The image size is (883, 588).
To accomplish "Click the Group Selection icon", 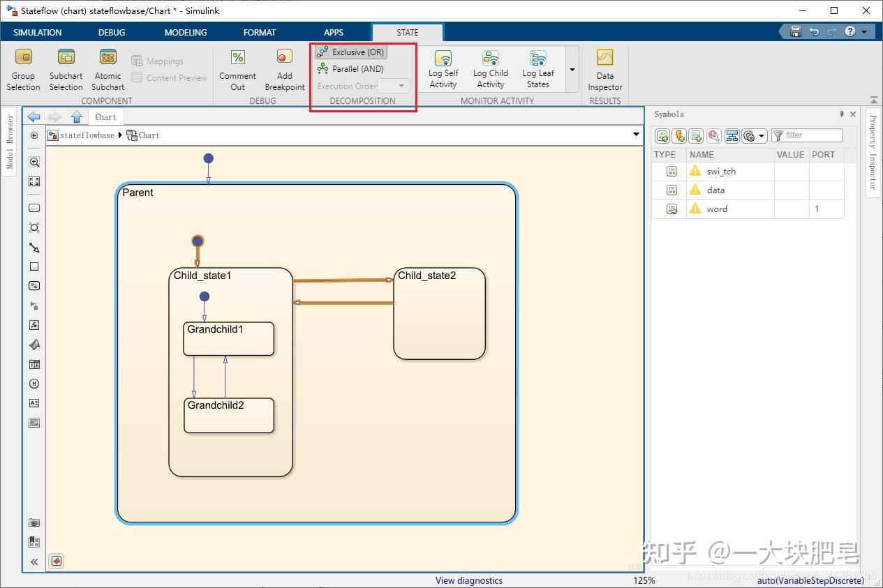I will tap(23, 57).
